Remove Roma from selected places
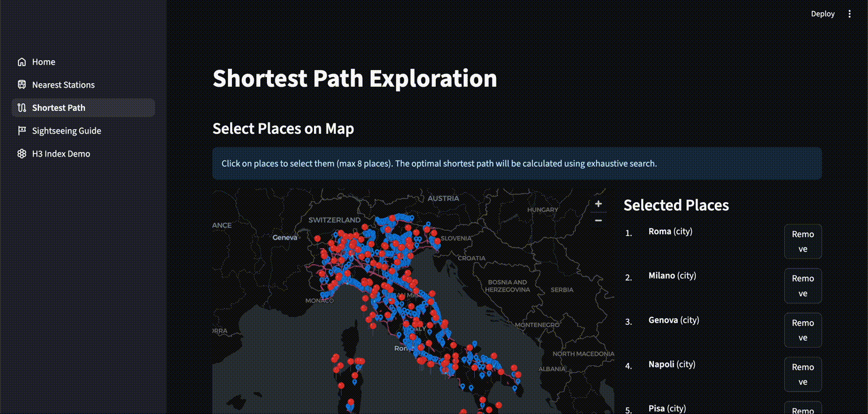Viewport: 868px width, 414px height. (x=803, y=241)
